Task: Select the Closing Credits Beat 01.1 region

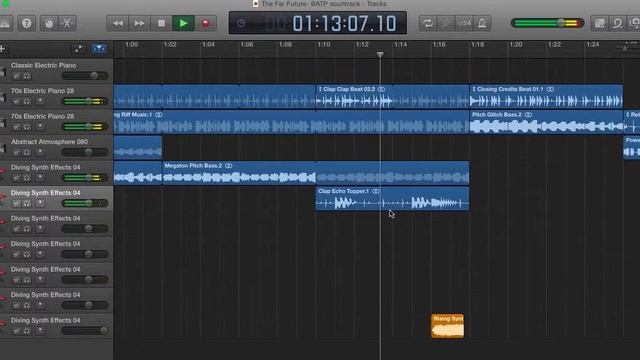Action: coord(546,97)
